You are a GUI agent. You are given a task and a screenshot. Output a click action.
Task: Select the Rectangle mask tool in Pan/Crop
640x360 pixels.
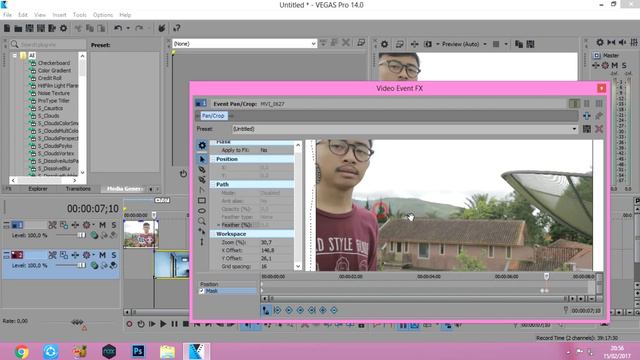[202, 200]
